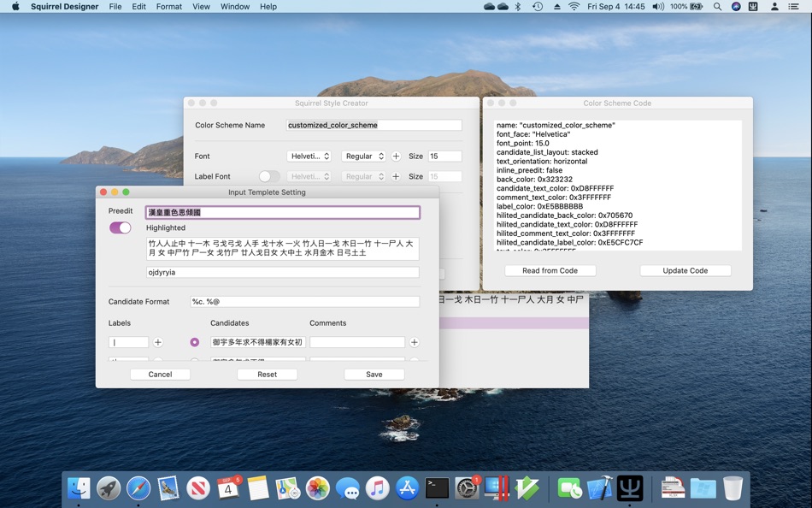The image size is (812, 508).
Task: Click the Bluetooth menu bar icon
Action: click(517, 6)
